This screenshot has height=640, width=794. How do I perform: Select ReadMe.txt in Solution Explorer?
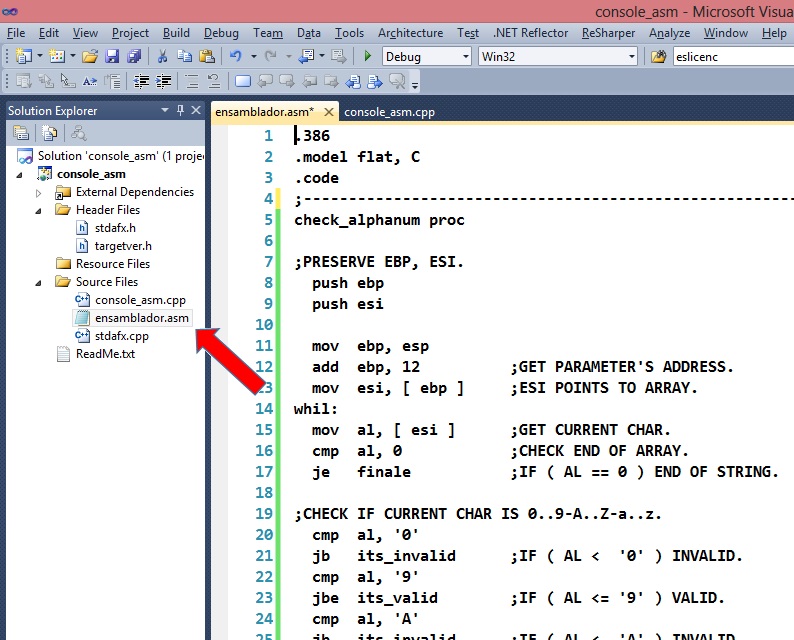105,354
